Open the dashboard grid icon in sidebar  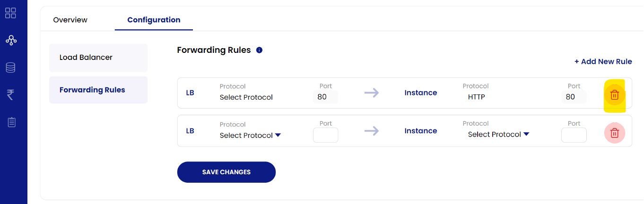(10, 13)
